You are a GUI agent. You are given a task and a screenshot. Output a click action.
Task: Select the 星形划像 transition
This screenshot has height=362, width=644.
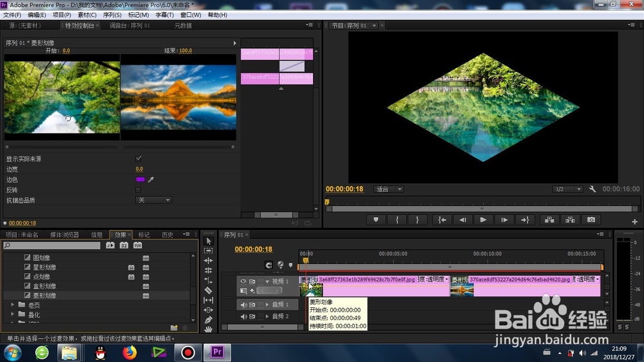(x=44, y=267)
